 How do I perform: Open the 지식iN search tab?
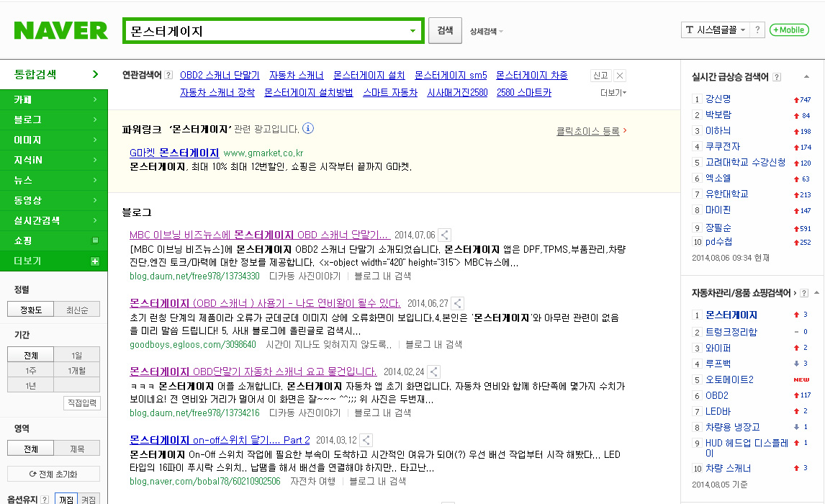click(54, 159)
